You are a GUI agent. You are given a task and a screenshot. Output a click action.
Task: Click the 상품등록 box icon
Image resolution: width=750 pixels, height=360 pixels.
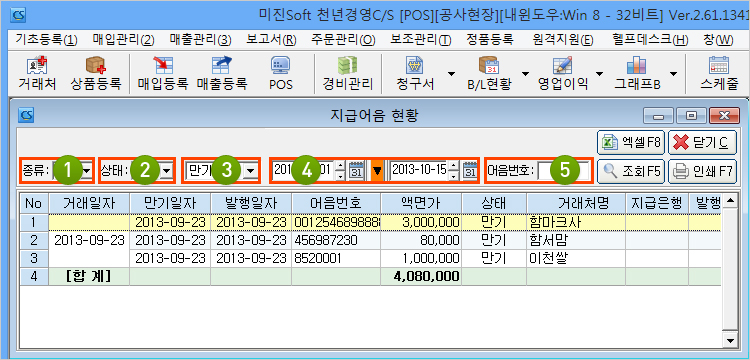coord(96,74)
